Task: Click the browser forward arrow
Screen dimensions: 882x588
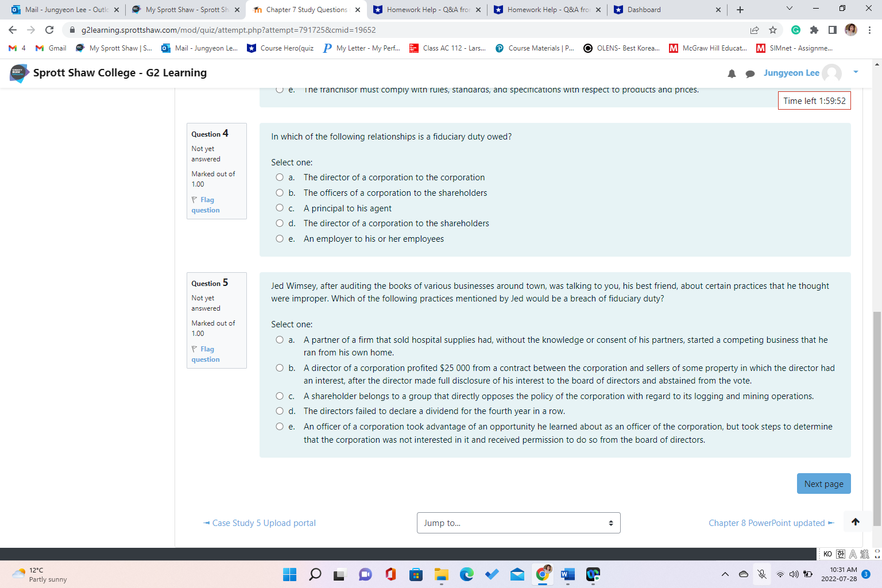Action: pyautogui.click(x=31, y=30)
